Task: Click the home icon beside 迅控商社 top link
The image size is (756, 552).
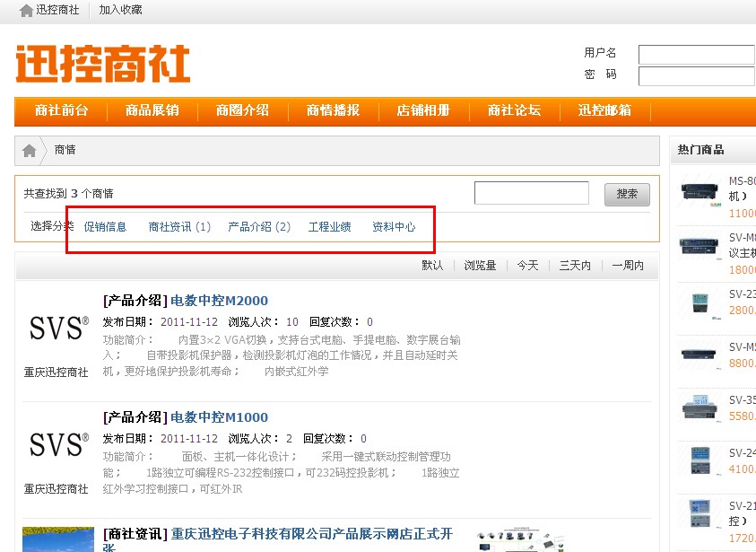Action: (27, 10)
